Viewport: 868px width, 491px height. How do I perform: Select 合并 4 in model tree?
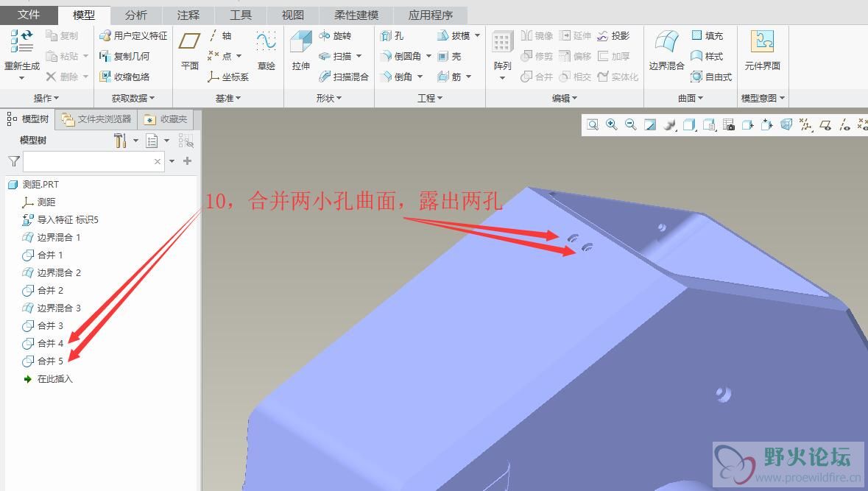pyautogui.click(x=43, y=344)
